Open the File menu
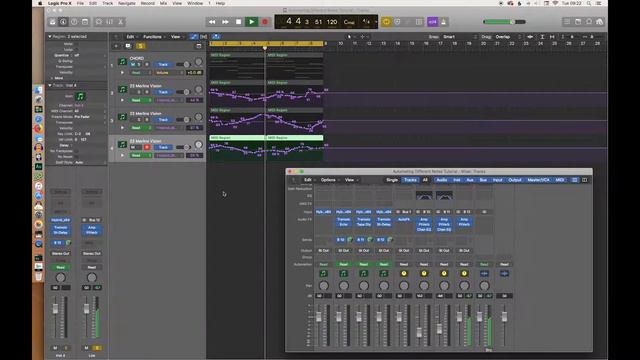This screenshot has width=640, height=360. (x=80, y=3)
